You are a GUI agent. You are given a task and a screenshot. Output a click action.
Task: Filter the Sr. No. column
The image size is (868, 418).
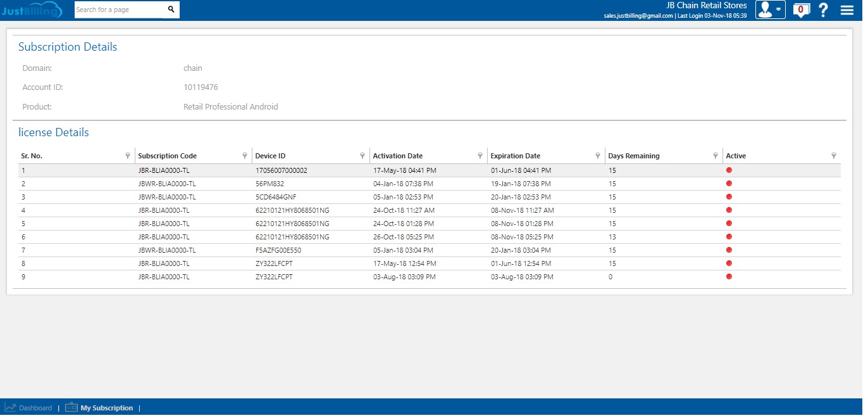pos(128,156)
